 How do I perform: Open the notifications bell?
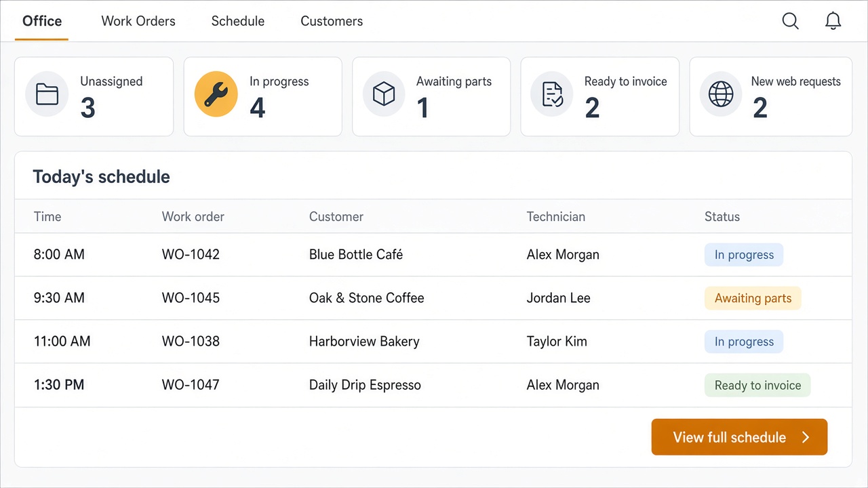pyautogui.click(x=833, y=21)
